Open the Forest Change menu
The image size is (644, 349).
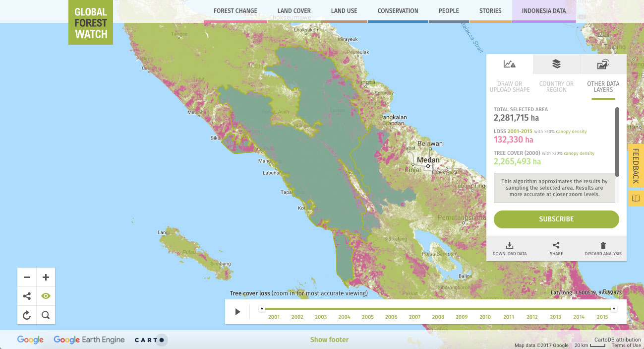(x=235, y=11)
